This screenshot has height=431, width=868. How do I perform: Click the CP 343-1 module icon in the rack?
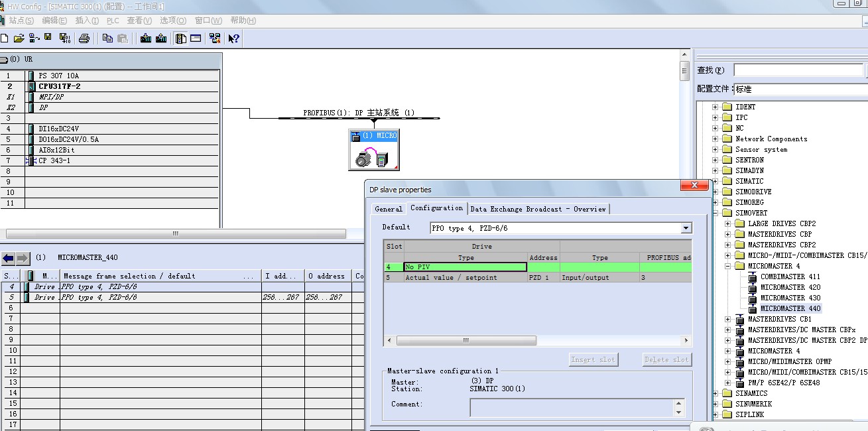click(x=30, y=160)
